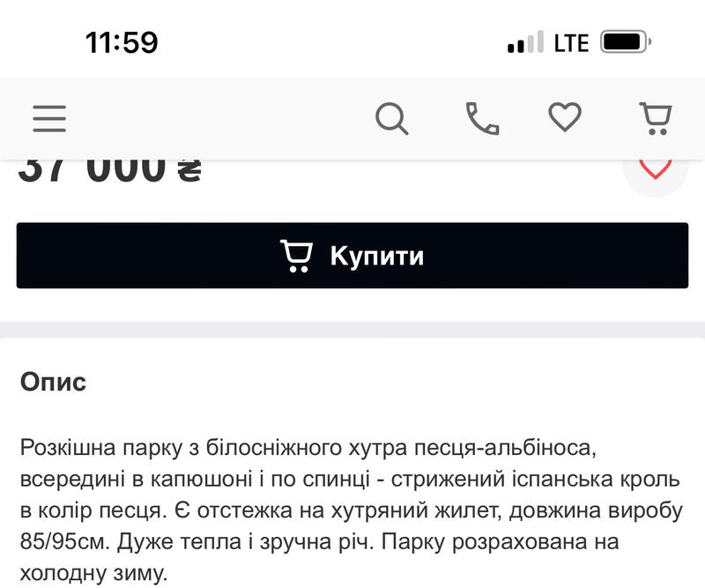
Task: Click the cart icon inside Купити button
Action: tap(296, 256)
